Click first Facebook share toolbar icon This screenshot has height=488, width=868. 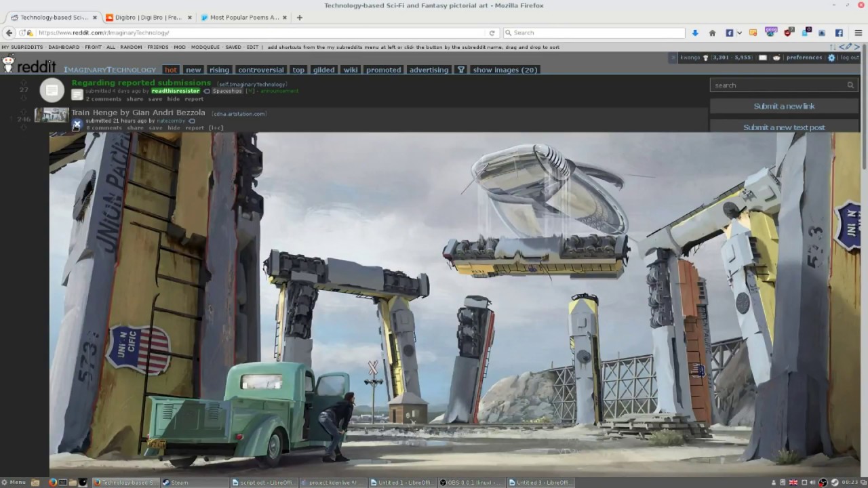tap(730, 33)
